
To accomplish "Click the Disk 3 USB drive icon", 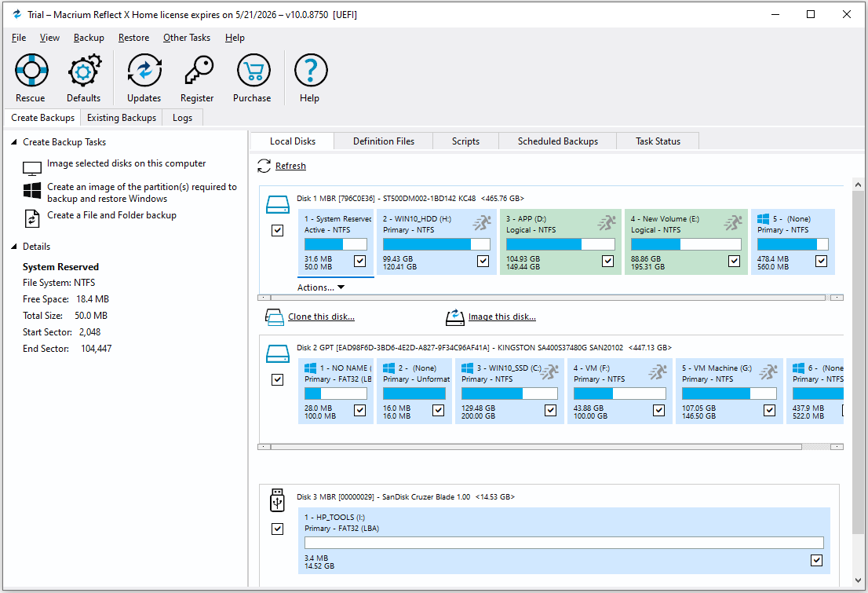I will [277, 500].
